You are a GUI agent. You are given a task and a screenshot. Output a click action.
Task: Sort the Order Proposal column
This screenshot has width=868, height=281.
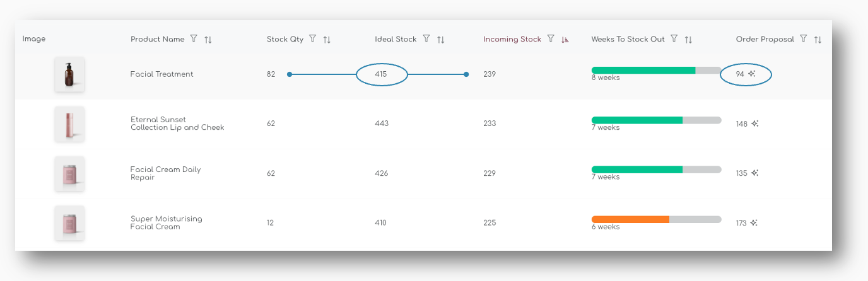pyautogui.click(x=818, y=40)
